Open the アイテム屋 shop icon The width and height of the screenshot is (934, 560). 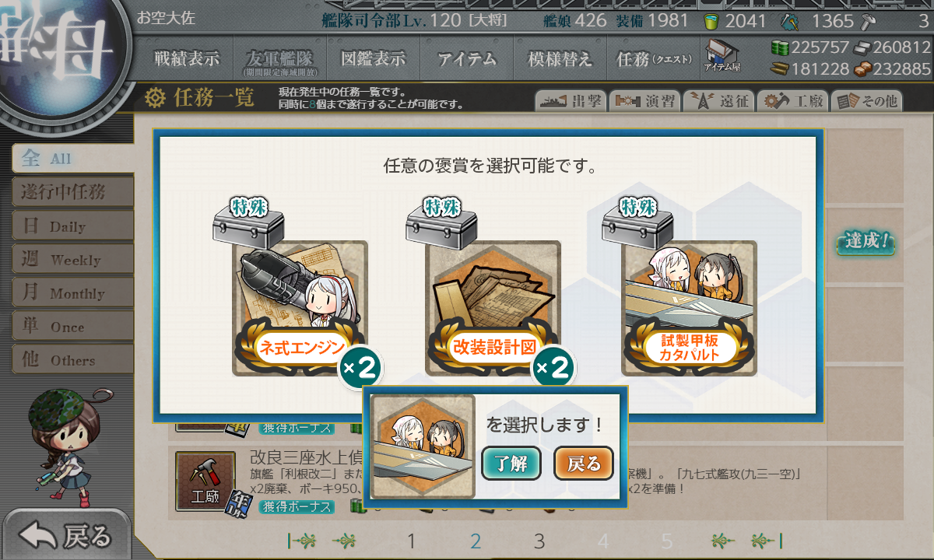click(x=722, y=55)
